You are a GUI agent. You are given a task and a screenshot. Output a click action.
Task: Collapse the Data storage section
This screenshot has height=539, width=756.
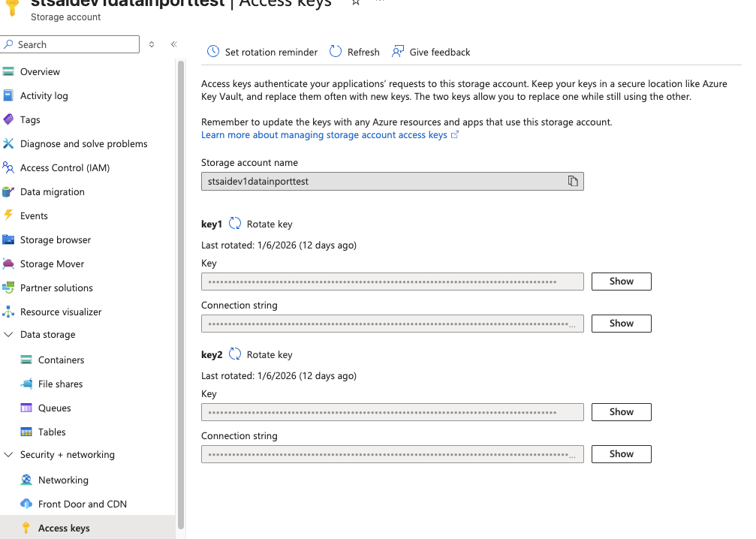point(11,336)
